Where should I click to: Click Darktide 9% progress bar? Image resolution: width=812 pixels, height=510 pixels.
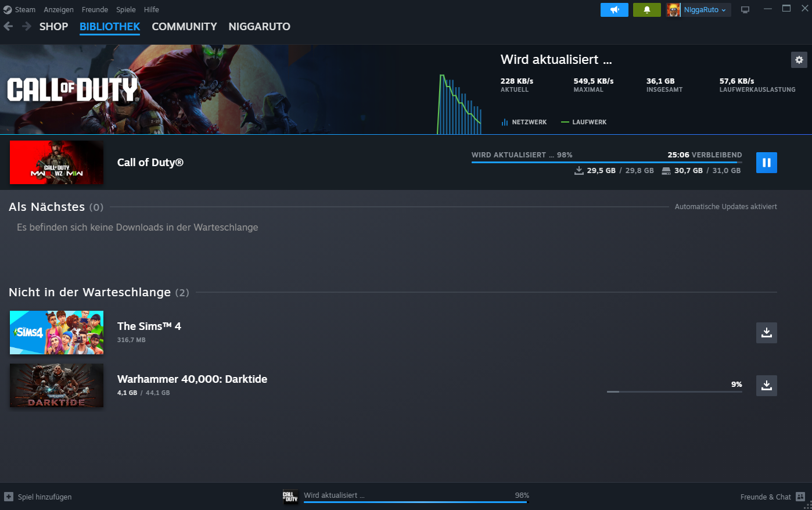click(674, 392)
